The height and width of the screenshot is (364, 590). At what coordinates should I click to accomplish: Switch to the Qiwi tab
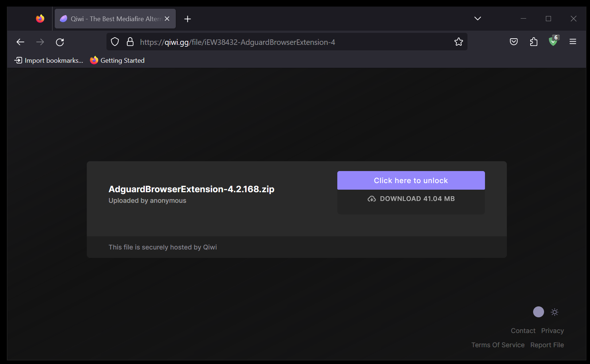[109, 19]
